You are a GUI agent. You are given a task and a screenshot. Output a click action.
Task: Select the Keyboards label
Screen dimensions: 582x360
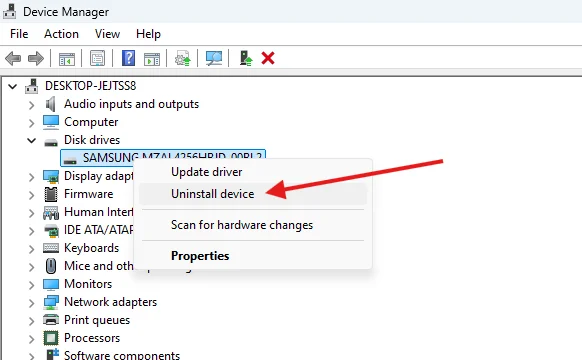91,248
